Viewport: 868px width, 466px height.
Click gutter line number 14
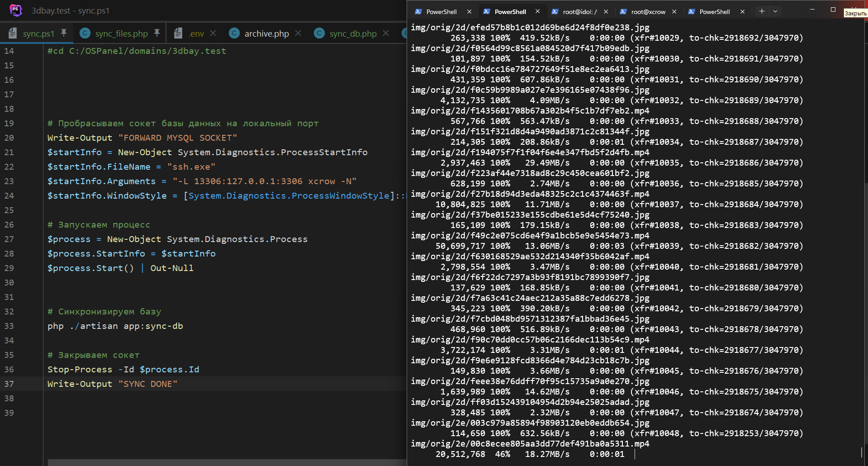pos(9,51)
